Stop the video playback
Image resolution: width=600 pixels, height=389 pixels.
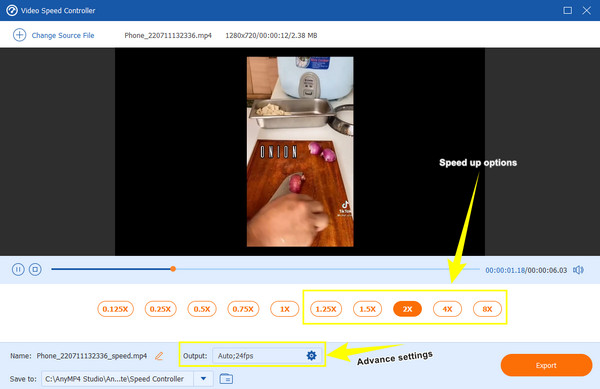click(35, 269)
